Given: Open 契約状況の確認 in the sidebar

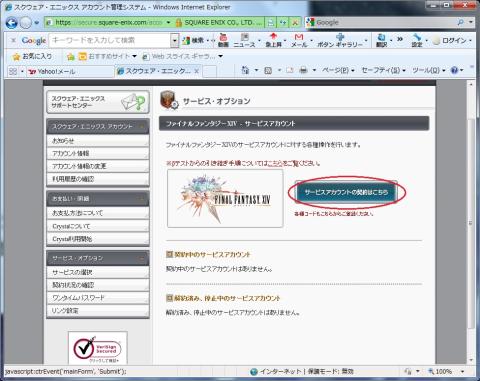Looking at the screenshot, I should 98,285.
